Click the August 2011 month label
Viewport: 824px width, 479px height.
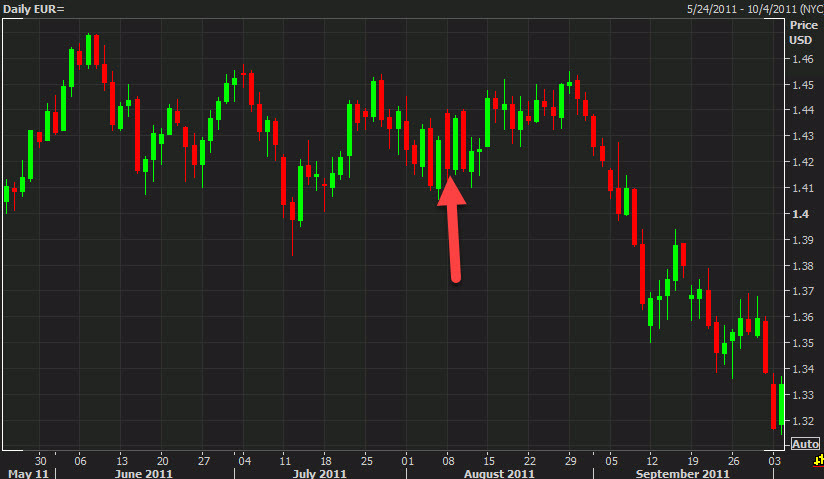pos(499,474)
